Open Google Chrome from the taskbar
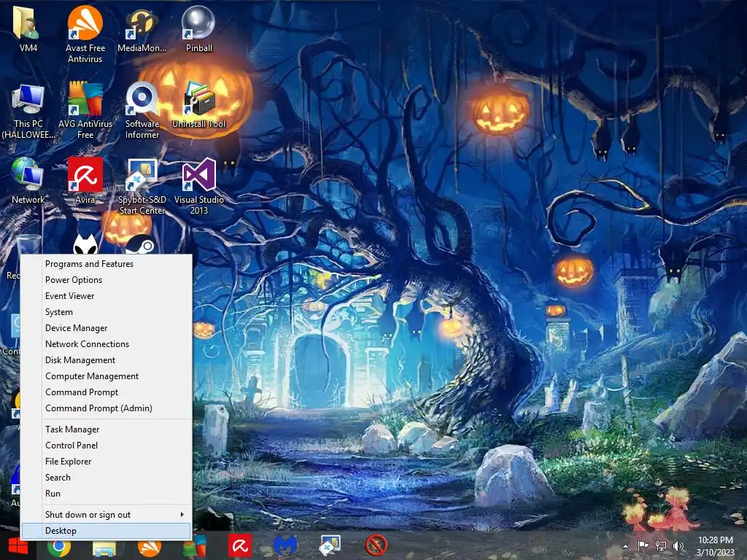This screenshot has height=560, width=747. (59, 546)
